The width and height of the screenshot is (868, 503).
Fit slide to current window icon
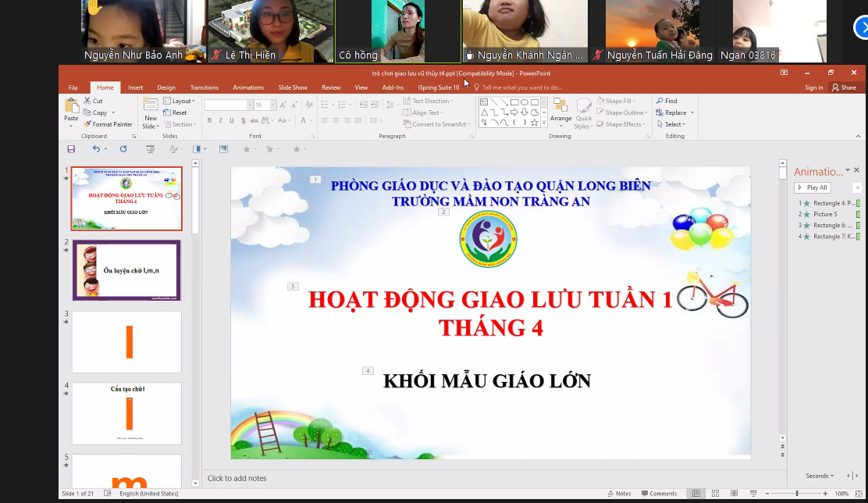859,494
